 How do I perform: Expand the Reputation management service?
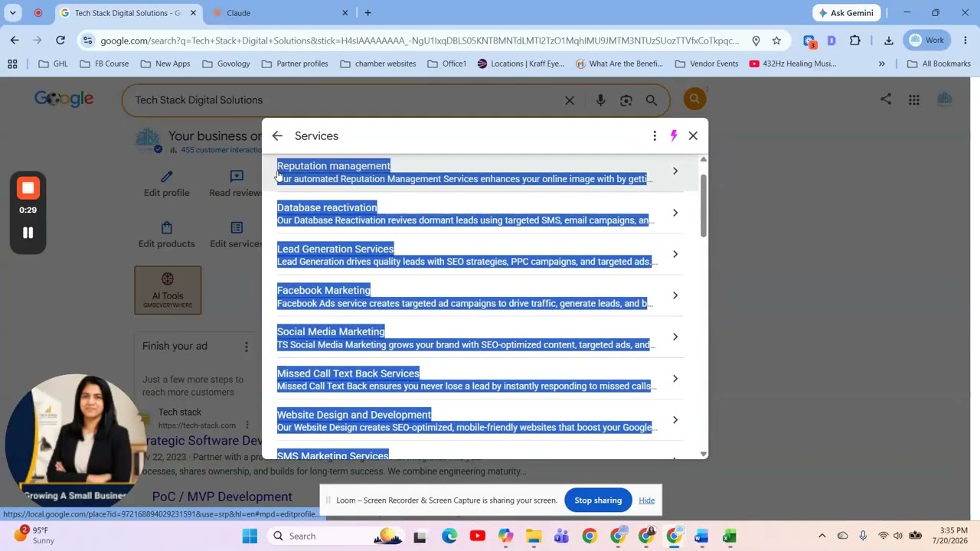coord(675,171)
